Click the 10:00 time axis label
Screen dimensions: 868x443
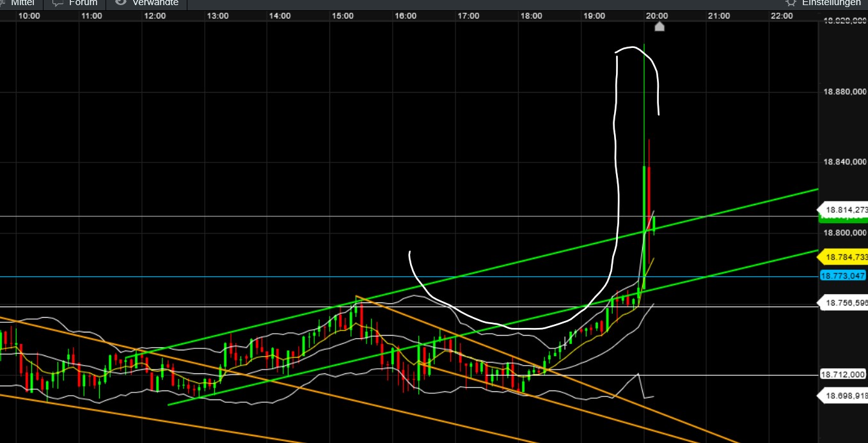29,16
